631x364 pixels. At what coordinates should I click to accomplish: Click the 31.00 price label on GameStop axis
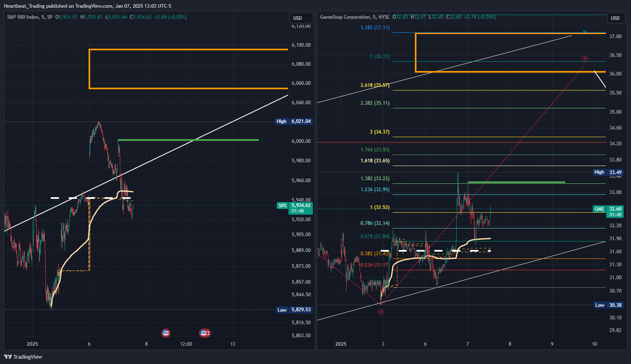(x=616, y=278)
